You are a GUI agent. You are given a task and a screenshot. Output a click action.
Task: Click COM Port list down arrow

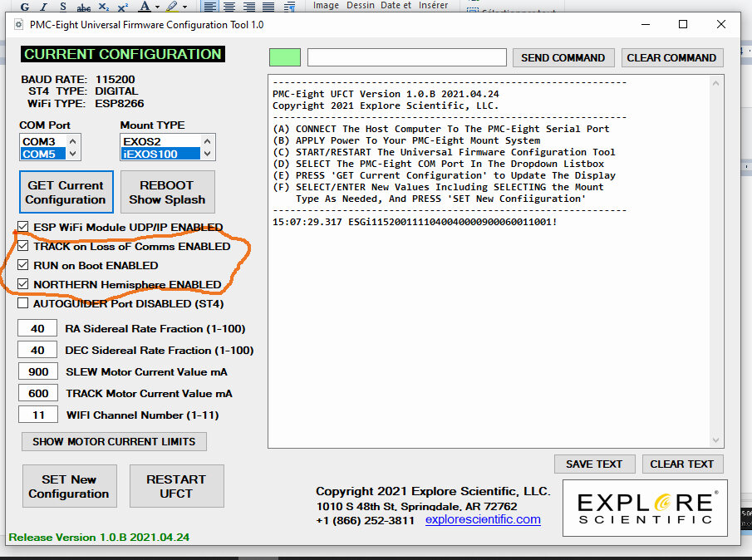pos(73,154)
